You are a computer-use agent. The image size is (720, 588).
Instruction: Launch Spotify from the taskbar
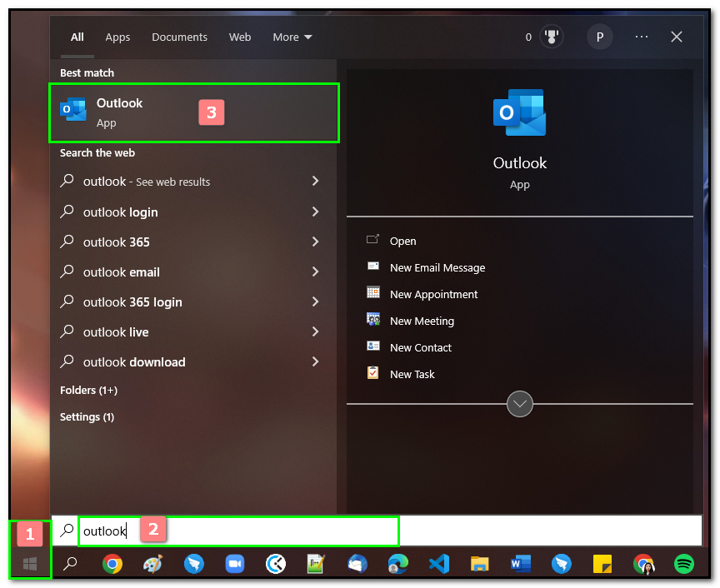(x=683, y=564)
